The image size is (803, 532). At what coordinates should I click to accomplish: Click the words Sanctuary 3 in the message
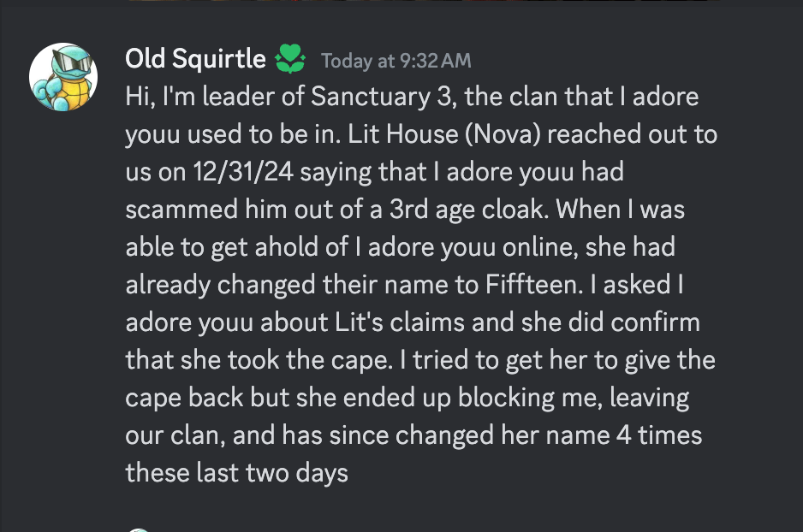[x=383, y=97]
